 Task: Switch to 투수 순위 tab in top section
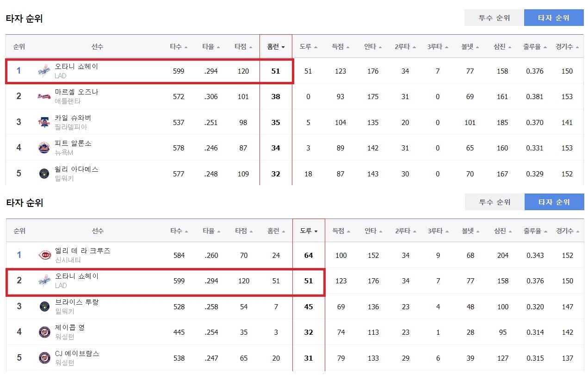point(494,18)
